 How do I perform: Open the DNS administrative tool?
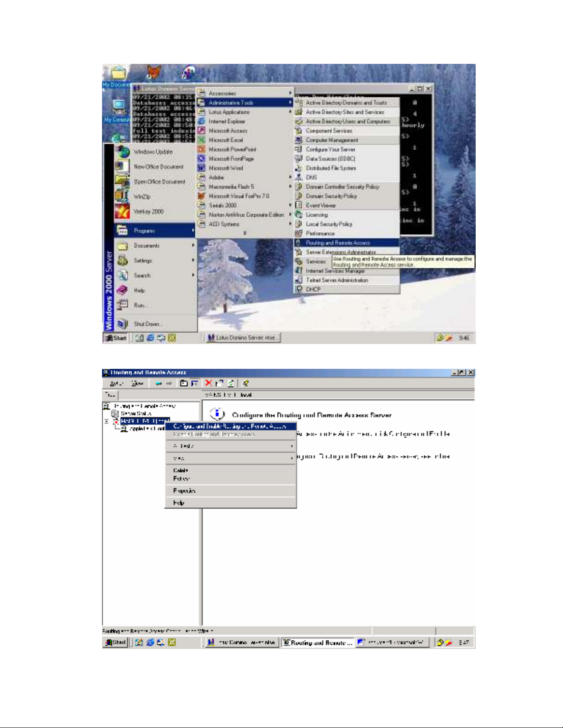point(311,177)
